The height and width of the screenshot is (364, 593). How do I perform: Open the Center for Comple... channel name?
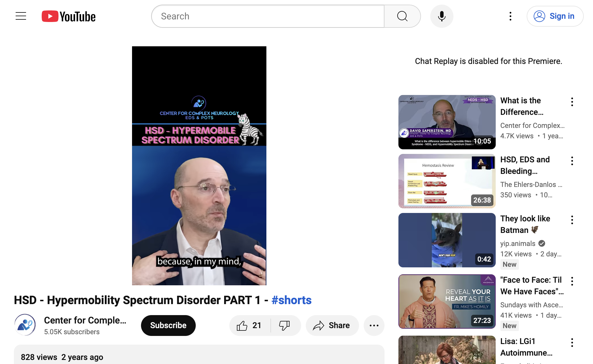click(85, 320)
